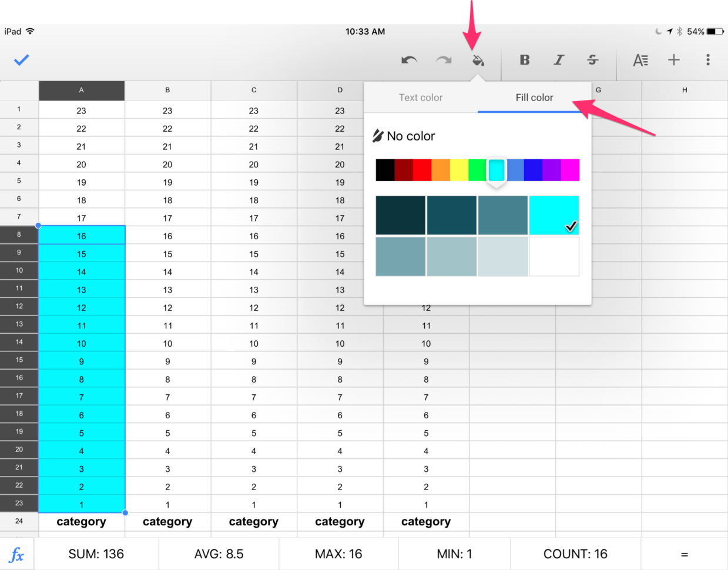Select the cyan swatch with the checkmark

[x=554, y=214]
